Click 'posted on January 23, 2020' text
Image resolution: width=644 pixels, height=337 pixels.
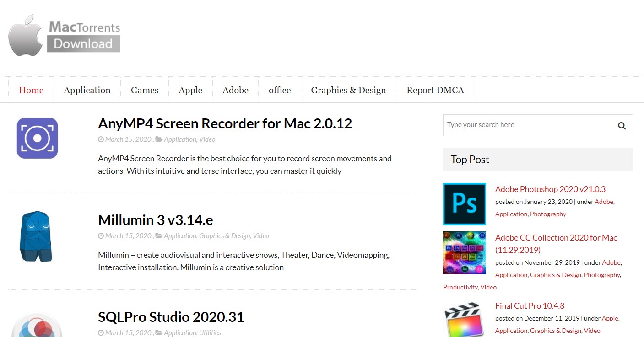click(534, 202)
